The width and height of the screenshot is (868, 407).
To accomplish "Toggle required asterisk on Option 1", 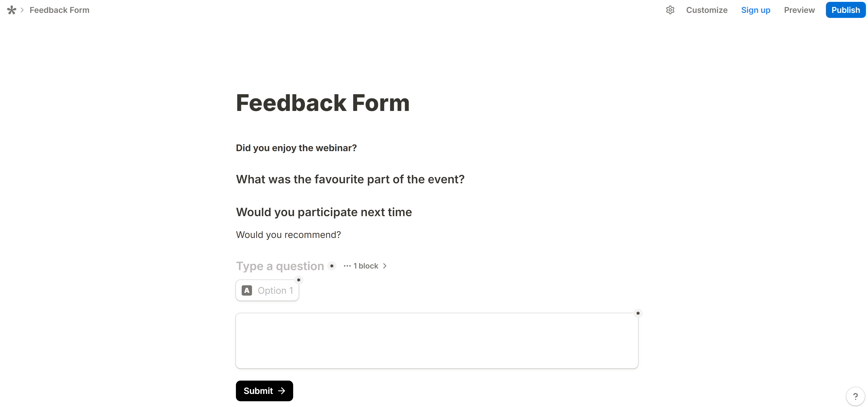I will (x=298, y=280).
